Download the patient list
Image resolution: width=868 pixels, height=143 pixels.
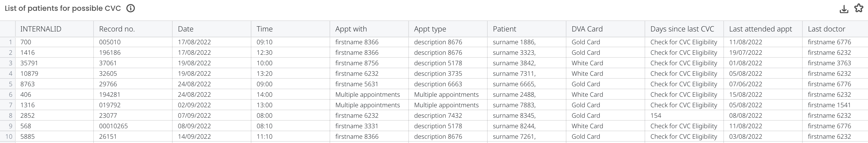pyautogui.click(x=844, y=9)
